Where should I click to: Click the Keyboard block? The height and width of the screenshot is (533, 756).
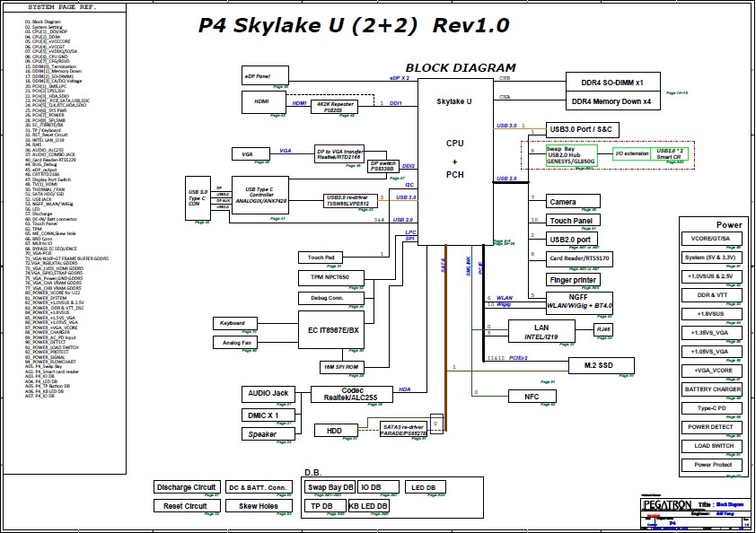(235, 323)
